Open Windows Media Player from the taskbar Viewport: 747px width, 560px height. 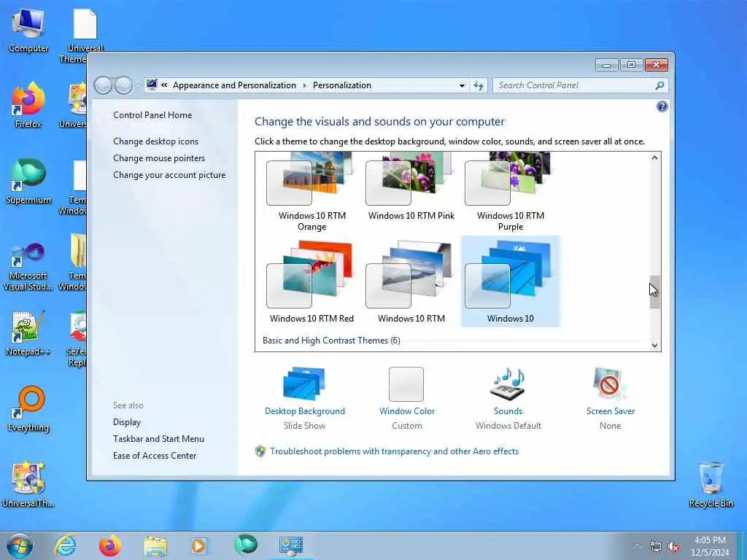200,545
